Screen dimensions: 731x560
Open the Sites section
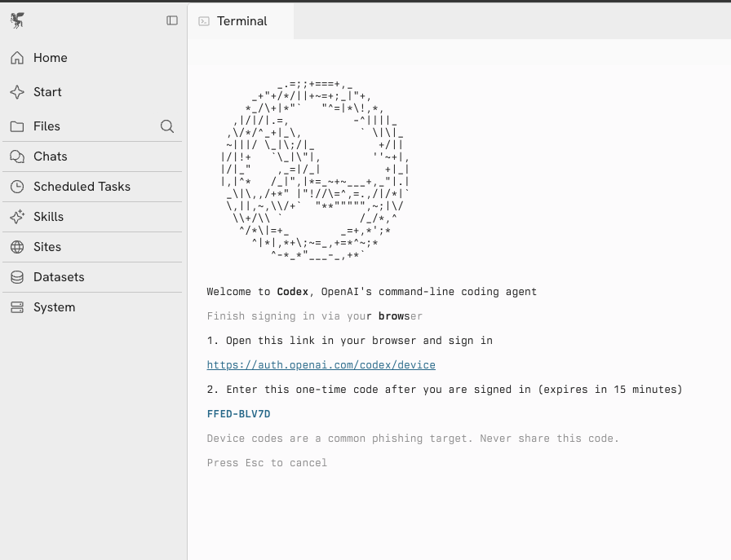point(92,247)
